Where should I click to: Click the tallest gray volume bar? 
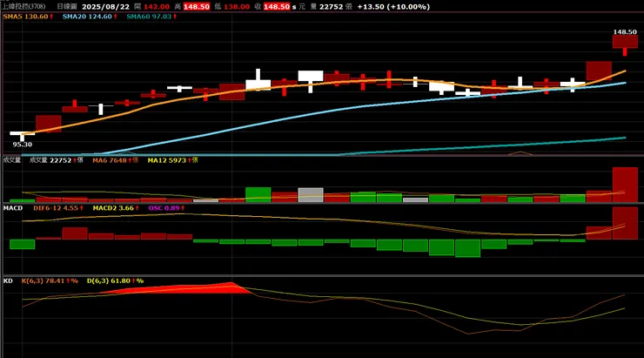pos(311,195)
